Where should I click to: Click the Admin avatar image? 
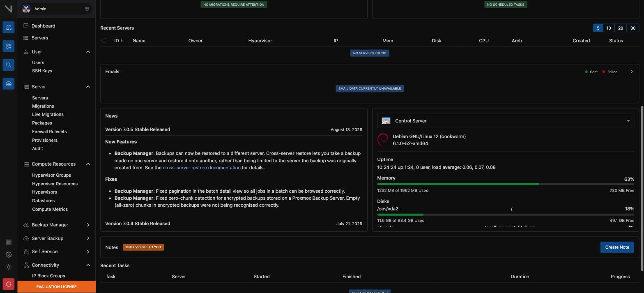26,9
